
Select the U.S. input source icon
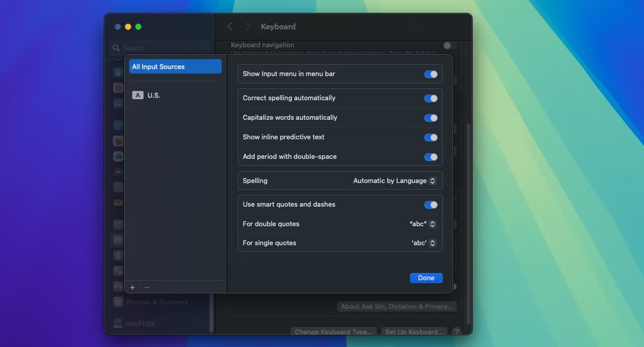point(138,95)
